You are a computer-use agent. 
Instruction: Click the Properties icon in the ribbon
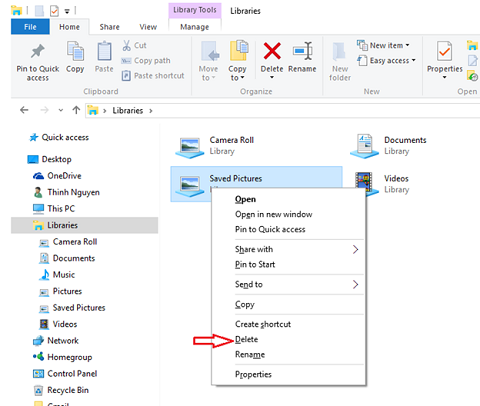pos(444,51)
